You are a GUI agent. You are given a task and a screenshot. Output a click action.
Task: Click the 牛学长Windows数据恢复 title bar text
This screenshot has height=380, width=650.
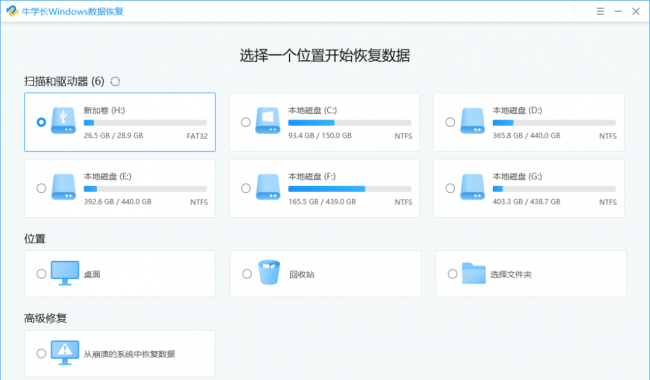73,12
